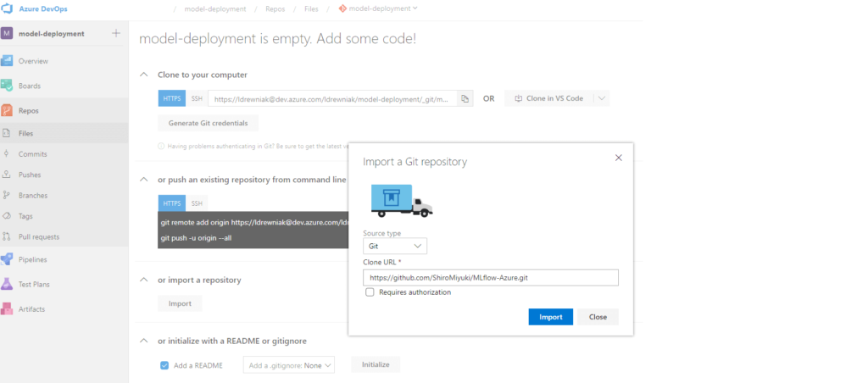Copy the clone URL with the copy icon
The height and width of the screenshot is (383, 868).
(465, 98)
